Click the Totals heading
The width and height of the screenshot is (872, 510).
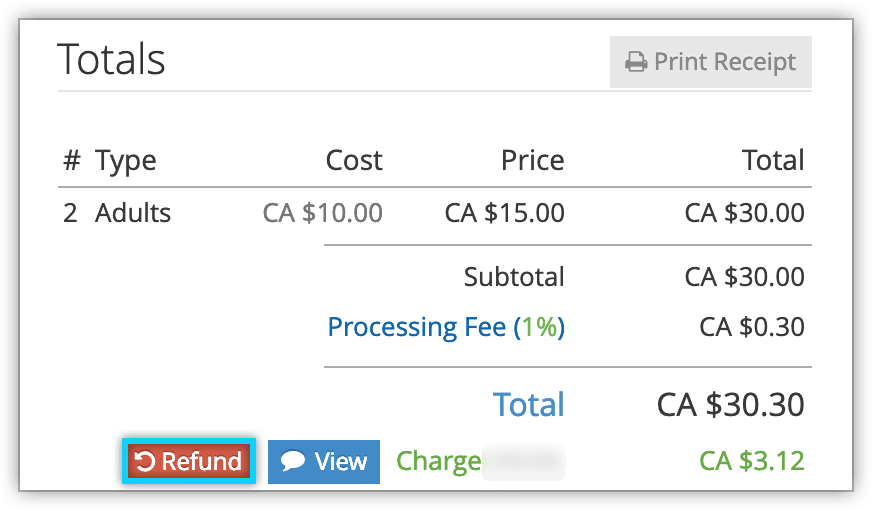pos(111,59)
